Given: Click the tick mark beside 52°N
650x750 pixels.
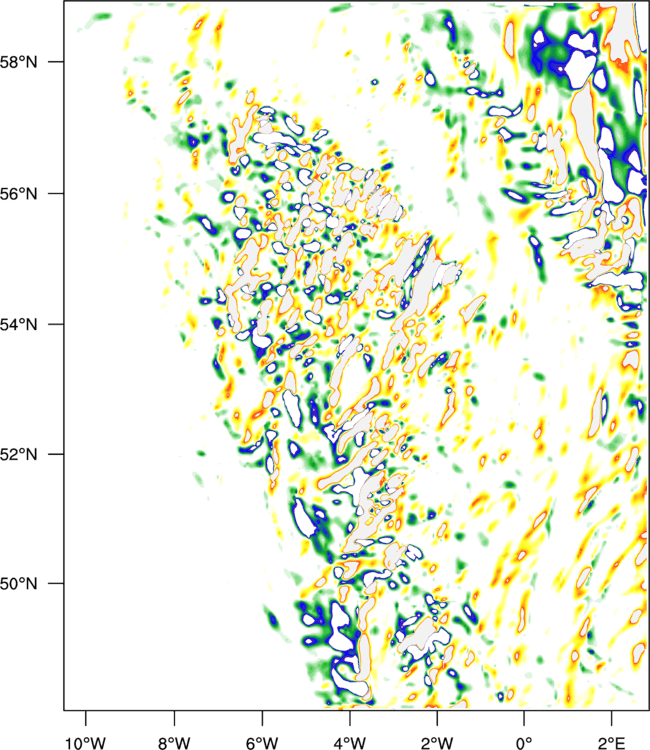Looking at the screenshot, I should tap(55, 453).
